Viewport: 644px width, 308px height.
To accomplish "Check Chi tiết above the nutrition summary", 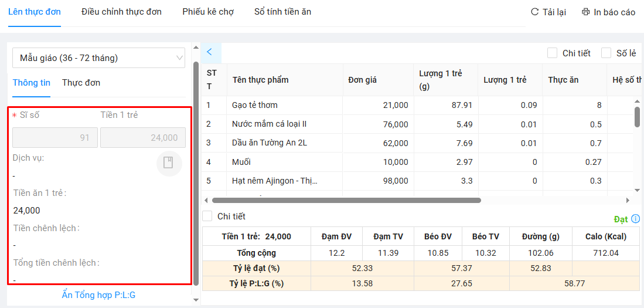I will tap(207, 216).
